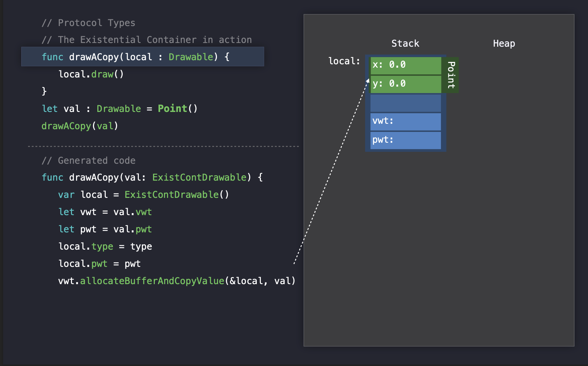Image resolution: width=588 pixels, height=366 pixels.
Task: Click 'var local = ExistContDrawable()' line
Action: tap(144, 195)
